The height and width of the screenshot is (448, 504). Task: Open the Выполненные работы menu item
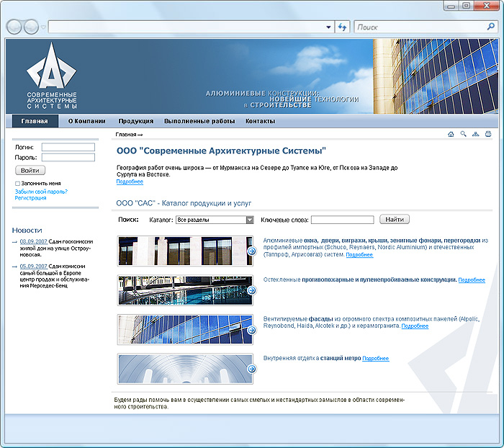pos(199,121)
